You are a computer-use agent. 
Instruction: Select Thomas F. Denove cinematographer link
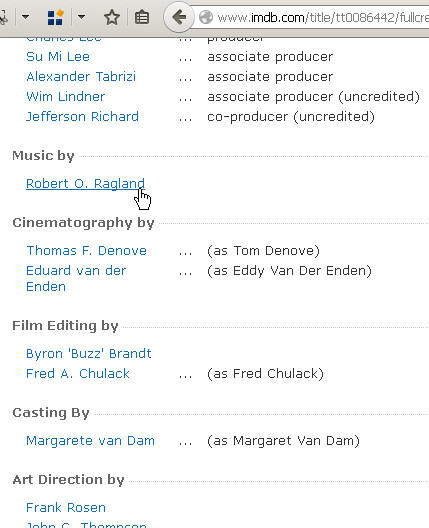[x=87, y=251]
